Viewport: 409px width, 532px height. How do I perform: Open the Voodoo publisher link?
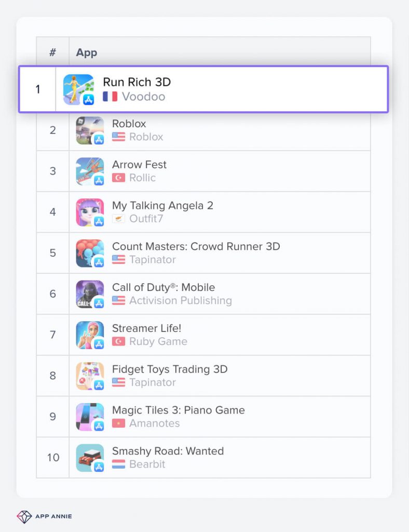pos(143,97)
